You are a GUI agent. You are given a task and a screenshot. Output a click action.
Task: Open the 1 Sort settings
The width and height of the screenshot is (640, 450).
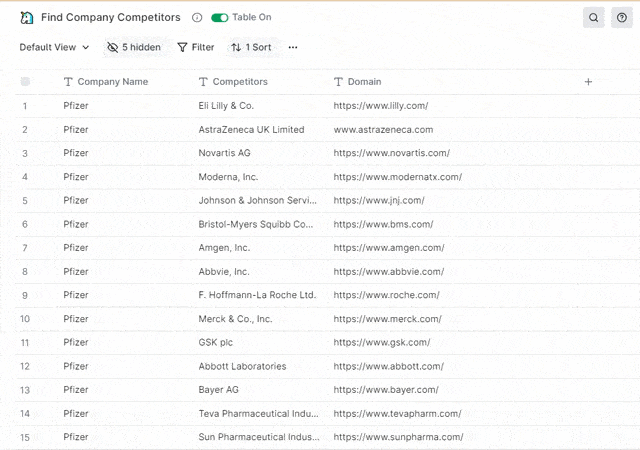click(251, 47)
